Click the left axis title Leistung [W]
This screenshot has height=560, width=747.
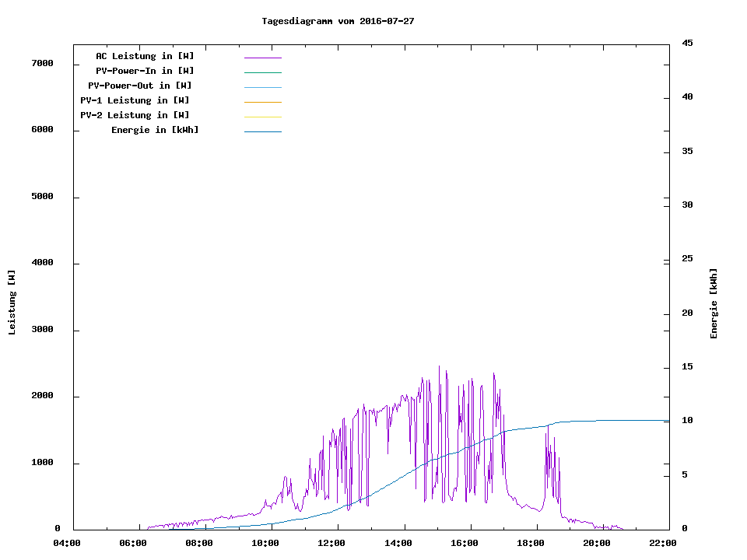[x=12, y=303]
